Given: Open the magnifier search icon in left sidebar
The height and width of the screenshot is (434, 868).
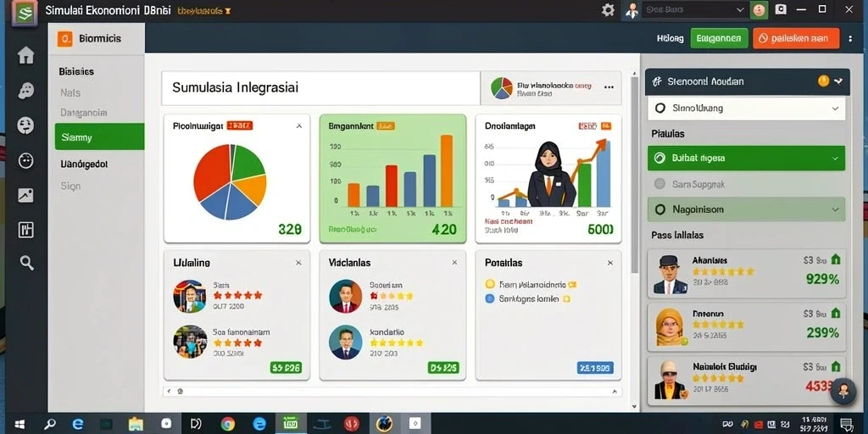Looking at the screenshot, I should point(26,263).
